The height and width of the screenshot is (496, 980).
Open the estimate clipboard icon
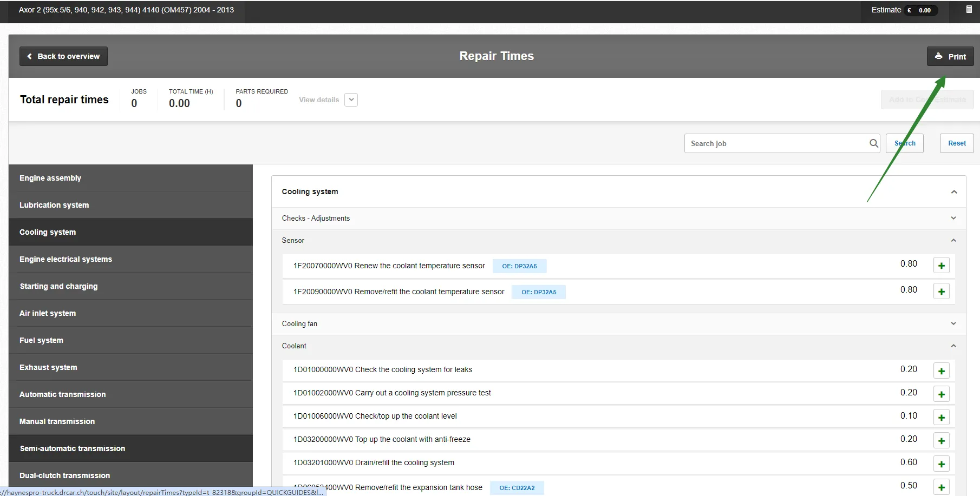click(969, 9)
